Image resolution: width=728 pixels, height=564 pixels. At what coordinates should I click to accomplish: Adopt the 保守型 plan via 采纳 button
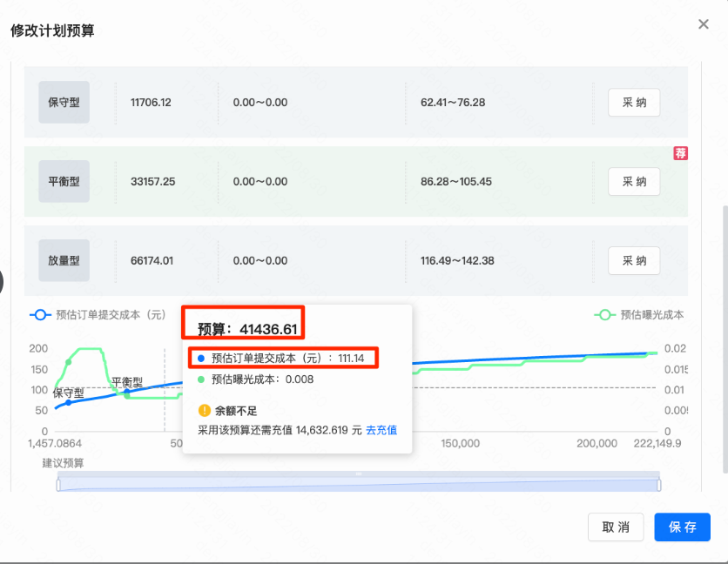click(633, 102)
